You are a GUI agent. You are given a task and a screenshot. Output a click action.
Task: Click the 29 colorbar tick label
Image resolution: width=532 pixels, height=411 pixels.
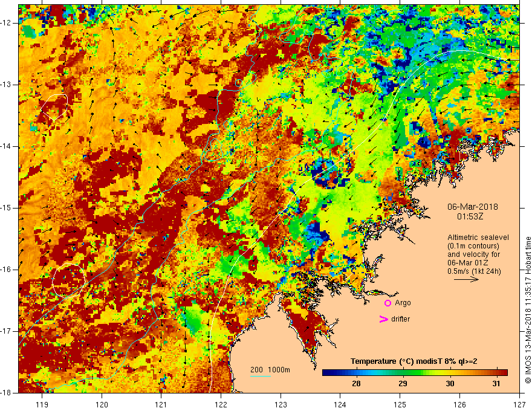(x=403, y=384)
